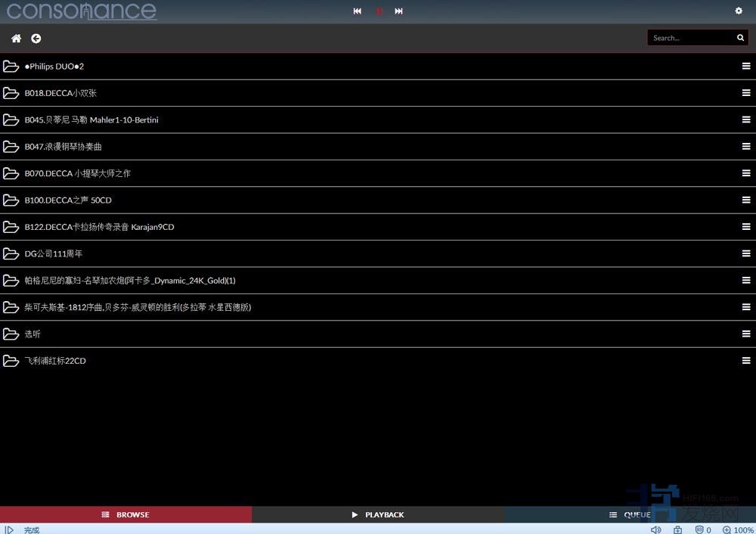Screen dimensions: 756x534
Task: Open settings via the gear icon
Action: click(x=739, y=11)
